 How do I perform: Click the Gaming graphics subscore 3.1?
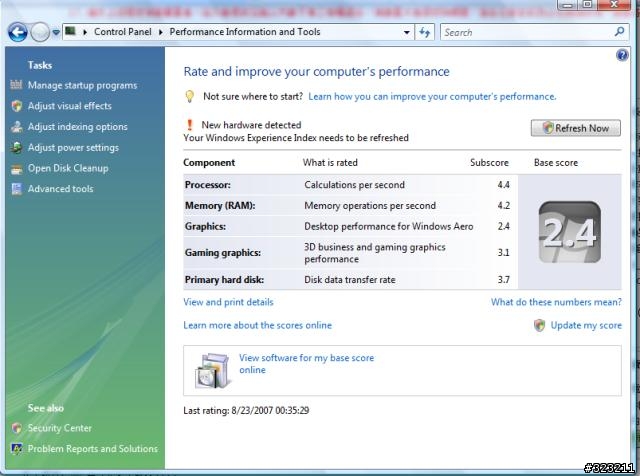pyautogui.click(x=503, y=253)
